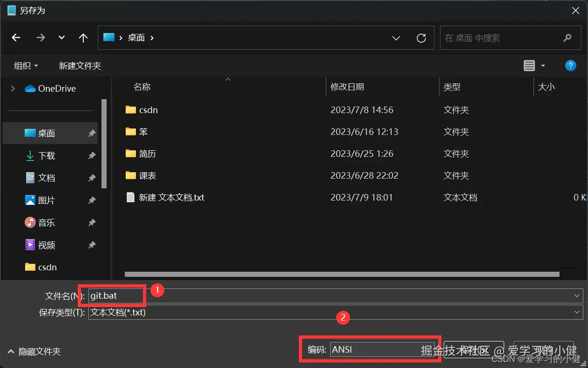
Task: Click the 新建文件夹 button
Action: 80,66
